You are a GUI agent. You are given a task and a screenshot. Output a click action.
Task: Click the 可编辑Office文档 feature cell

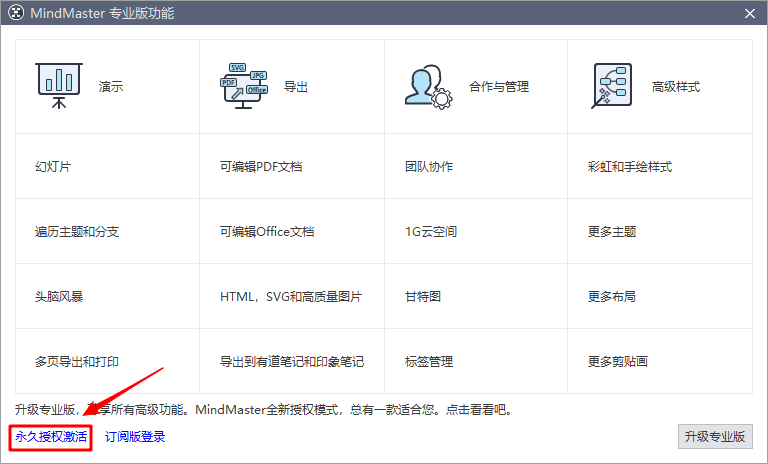[292, 231]
